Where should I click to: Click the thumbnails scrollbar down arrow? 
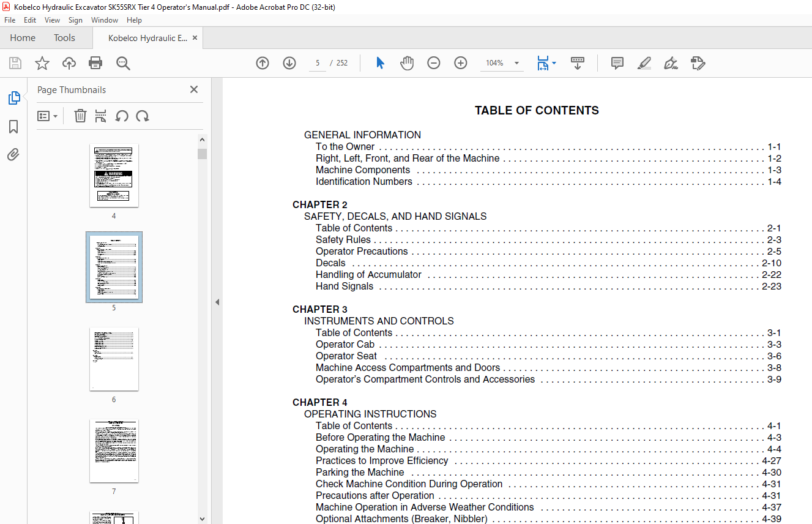(203, 518)
